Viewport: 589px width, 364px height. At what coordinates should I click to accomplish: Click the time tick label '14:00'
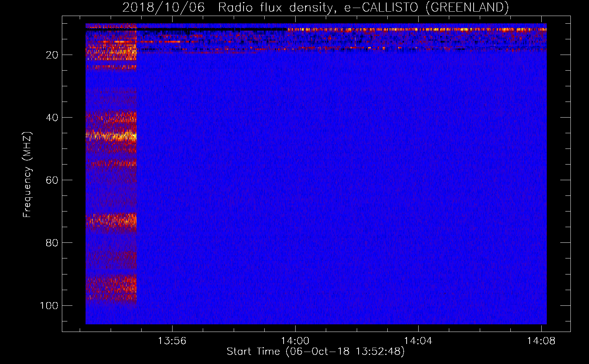[295, 341]
